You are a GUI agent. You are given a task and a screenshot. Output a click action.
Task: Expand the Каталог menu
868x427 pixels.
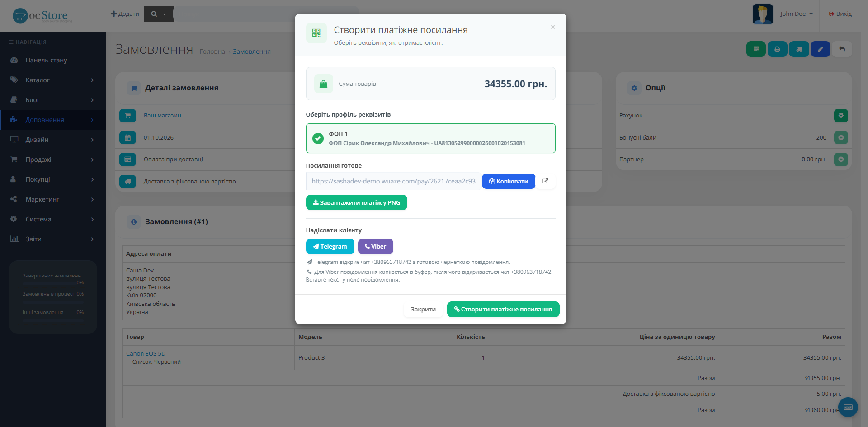(x=53, y=80)
